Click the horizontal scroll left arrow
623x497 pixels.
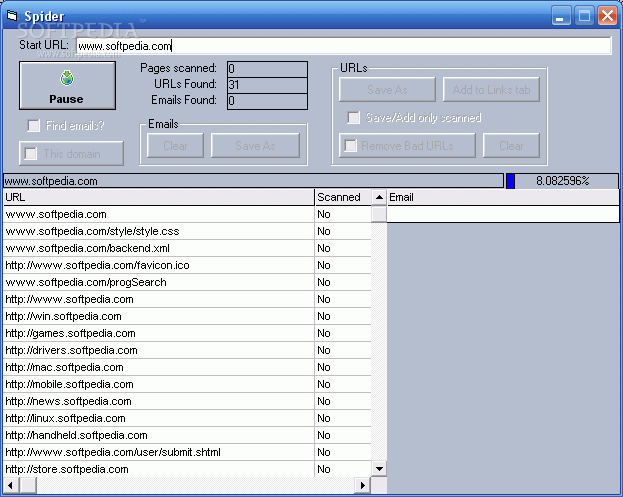11,485
